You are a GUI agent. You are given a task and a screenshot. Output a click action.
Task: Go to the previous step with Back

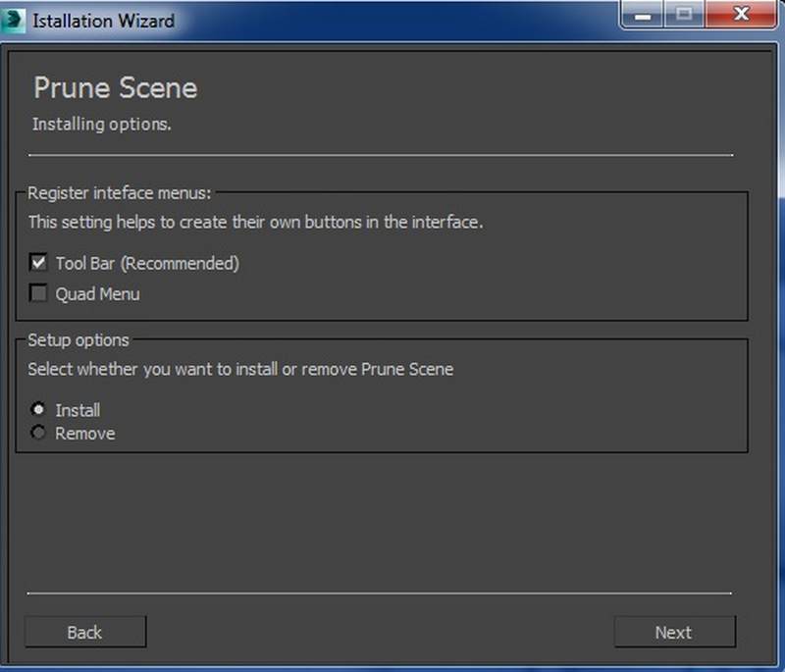85,632
